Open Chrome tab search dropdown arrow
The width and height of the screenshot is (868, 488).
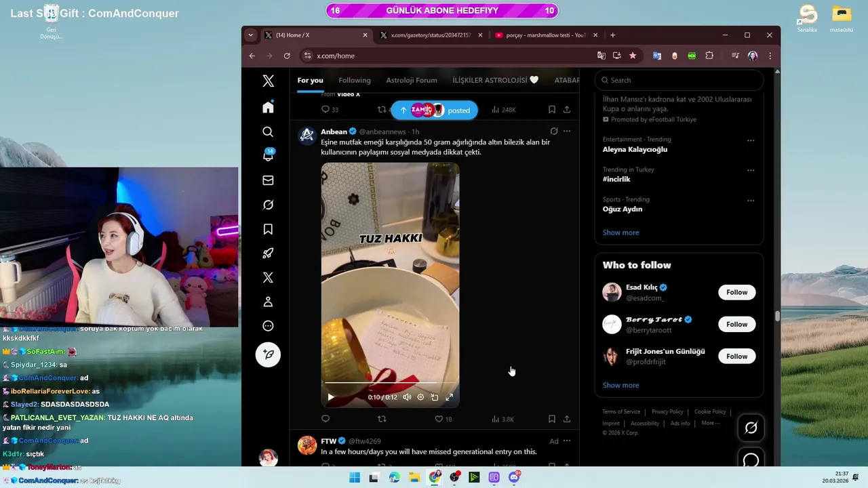click(x=251, y=35)
